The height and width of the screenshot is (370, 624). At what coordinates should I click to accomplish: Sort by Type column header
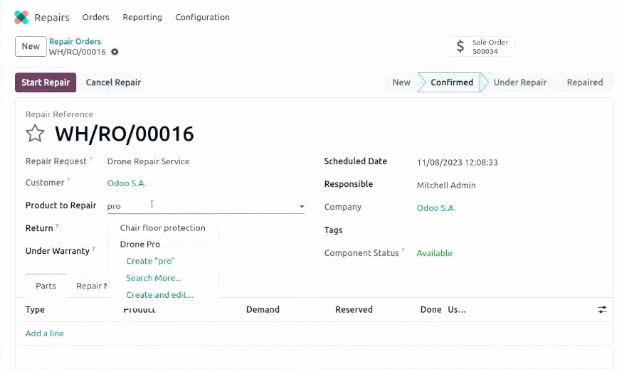pos(35,310)
